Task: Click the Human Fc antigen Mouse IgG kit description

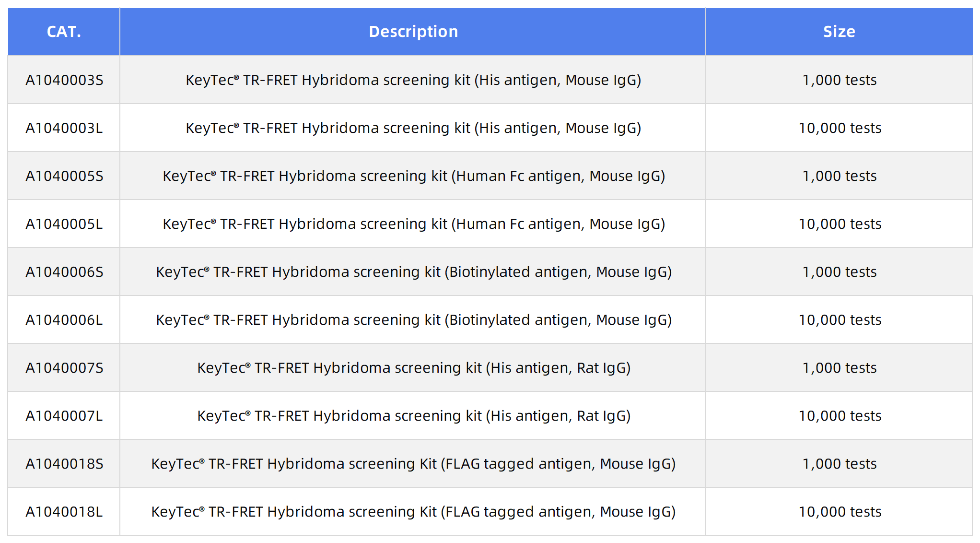Action: pyautogui.click(x=413, y=176)
